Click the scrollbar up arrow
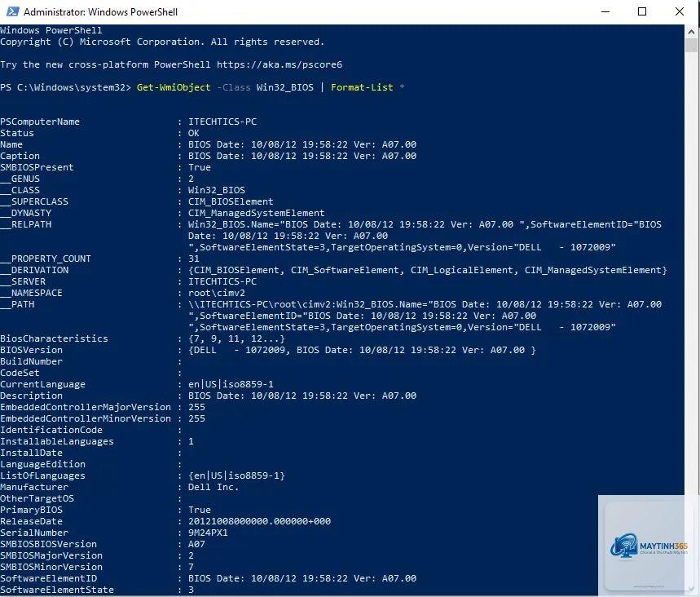The height and width of the screenshot is (597, 700). (x=691, y=32)
